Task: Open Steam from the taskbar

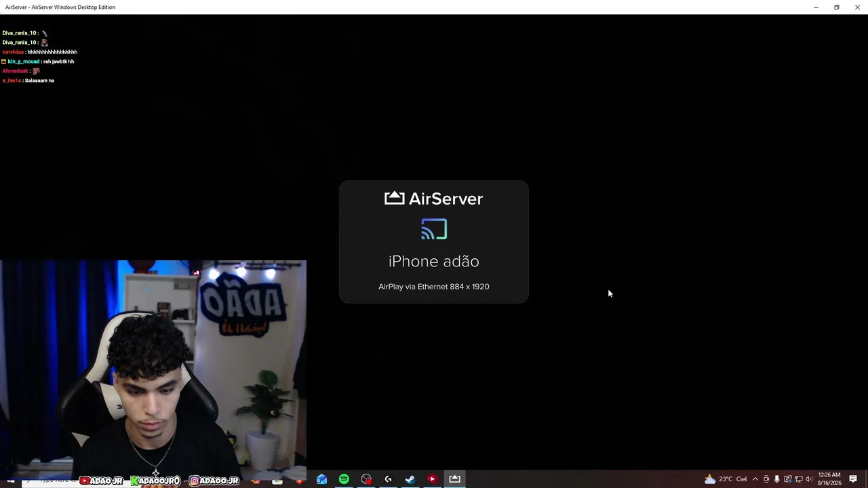Action: (x=410, y=479)
